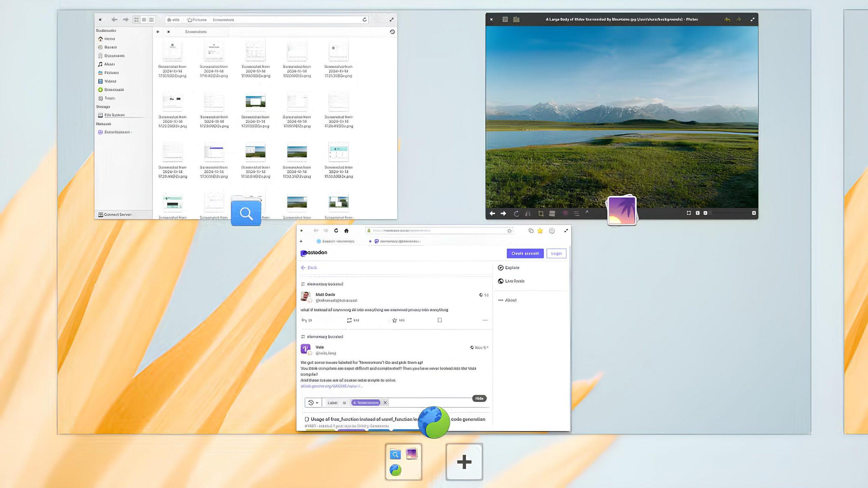Screen dimensions: 868x488
Task: Select the Crop tool in the image viewer
Action: click(x=541, y=213)
